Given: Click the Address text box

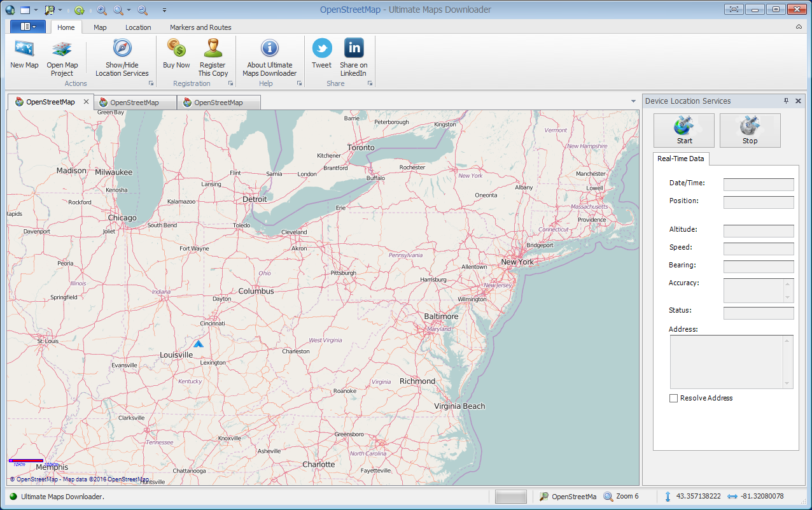Looking at the screenshot, I should coord(727,362).
